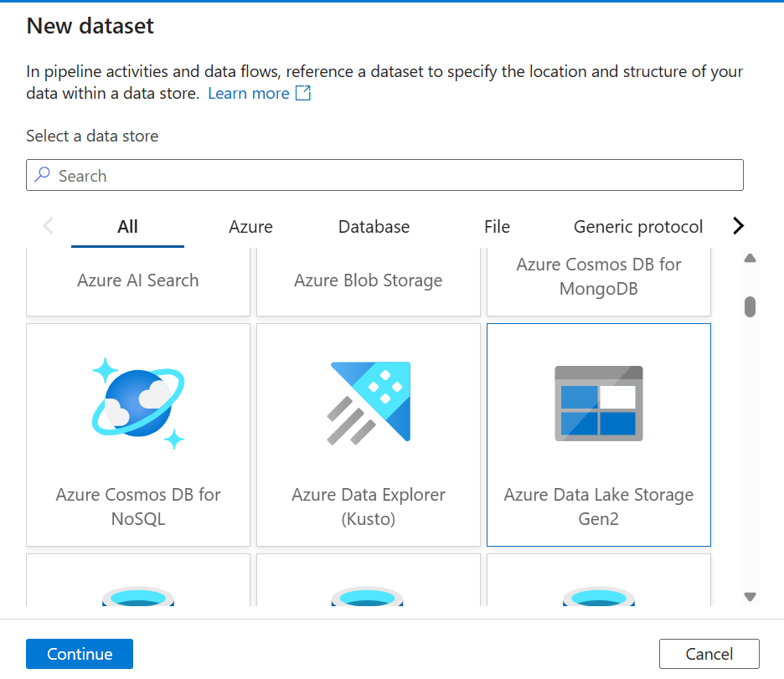Cancel the new dataset dialog
This screenshot has height=679, width=784.
click(709, 654)
